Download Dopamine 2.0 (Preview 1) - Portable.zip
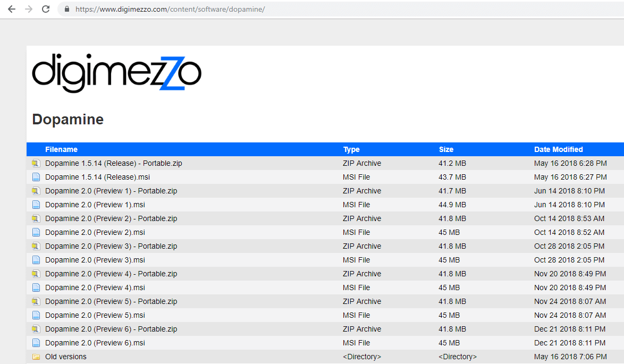 click(111, 191)
